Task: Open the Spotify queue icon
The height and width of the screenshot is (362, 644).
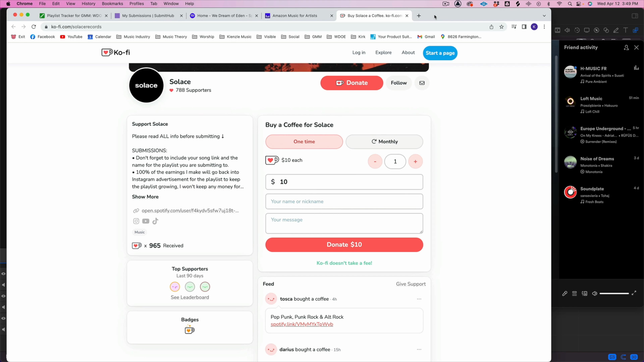Action: [x=575, y=294]
